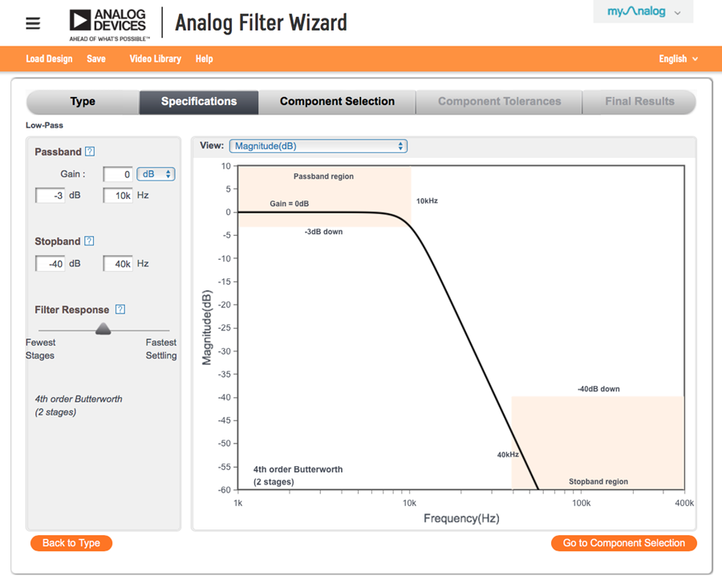Open the Passband help icon
Image resolution: width=722 pixels, height=588 pixels.
(90, 152)
